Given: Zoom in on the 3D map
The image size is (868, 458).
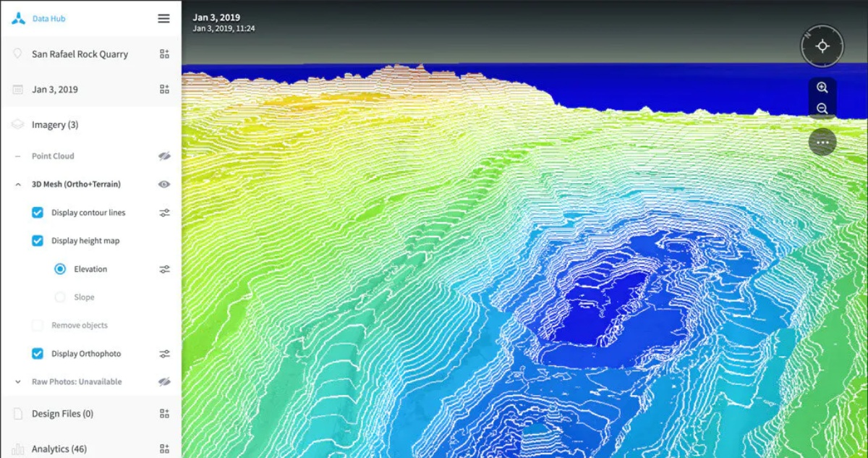Looking at the screenshot, I should pos(822,88).
